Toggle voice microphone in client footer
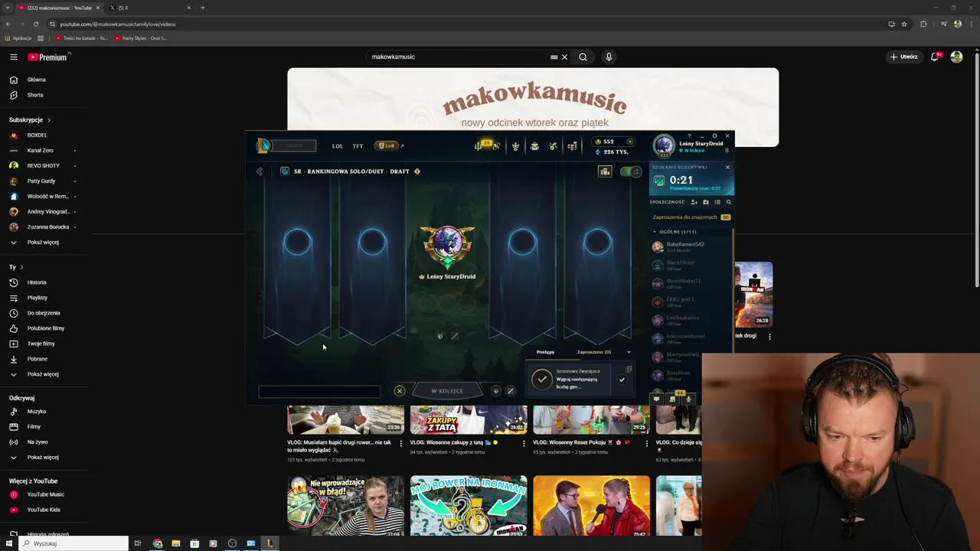 click(688, 399)
